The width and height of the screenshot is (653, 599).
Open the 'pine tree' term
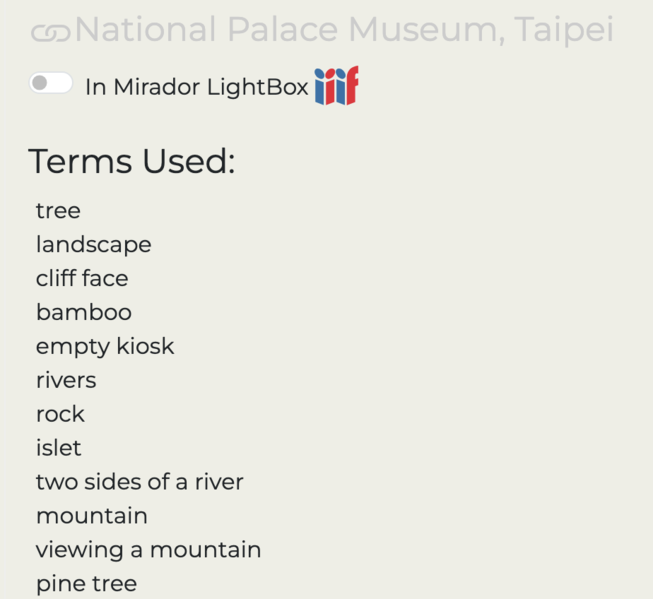pyautogui.click(x=86, y=584)
